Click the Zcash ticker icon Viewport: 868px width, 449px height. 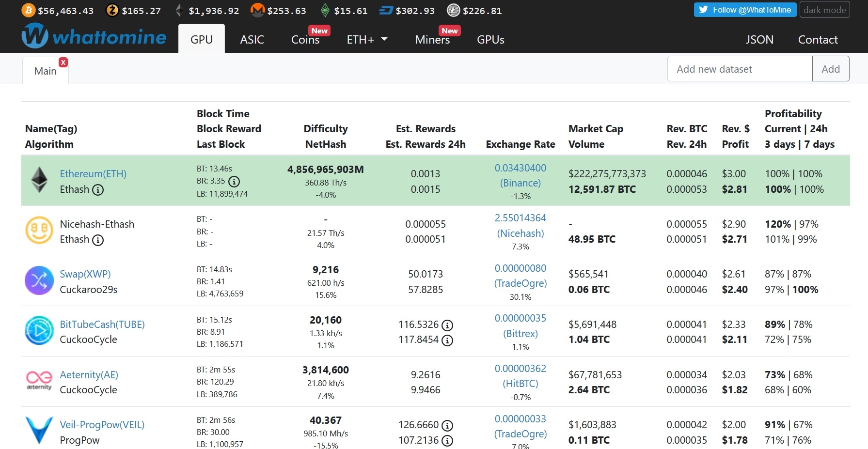pos(112,10)
